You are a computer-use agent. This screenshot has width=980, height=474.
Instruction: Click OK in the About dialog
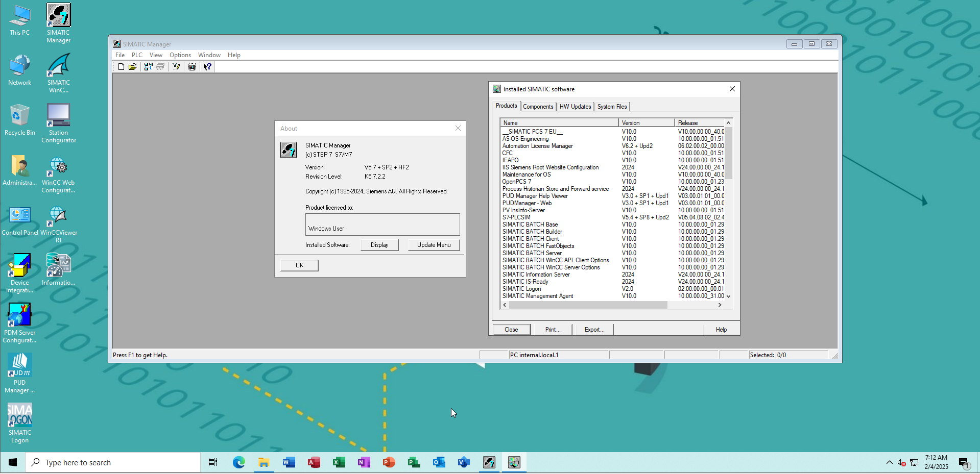pyautogui.click(x=299, y=265)
